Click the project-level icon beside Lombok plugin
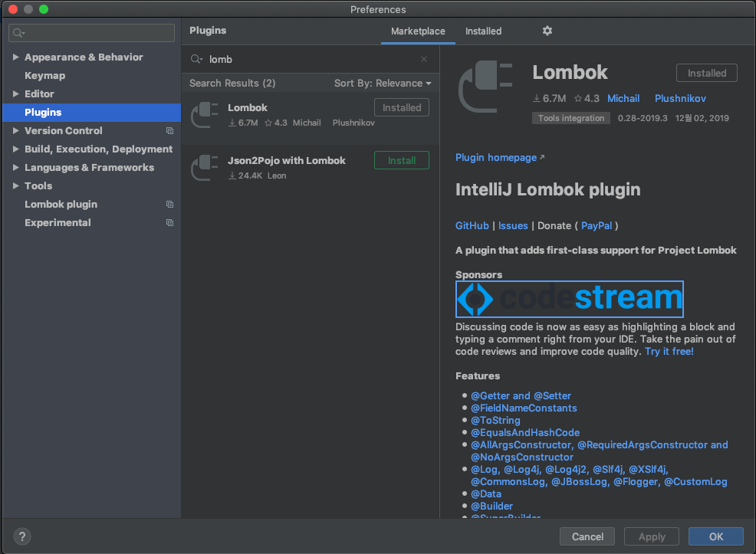 click(169, 205)
